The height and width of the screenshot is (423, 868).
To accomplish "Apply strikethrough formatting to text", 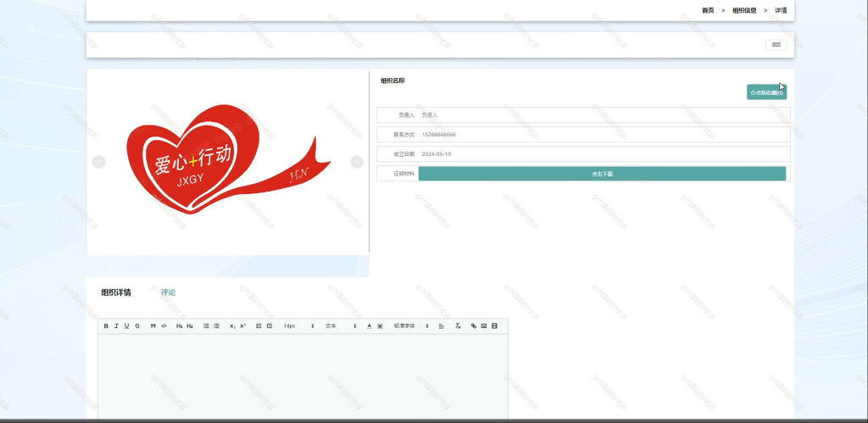I will click(137, 326).
